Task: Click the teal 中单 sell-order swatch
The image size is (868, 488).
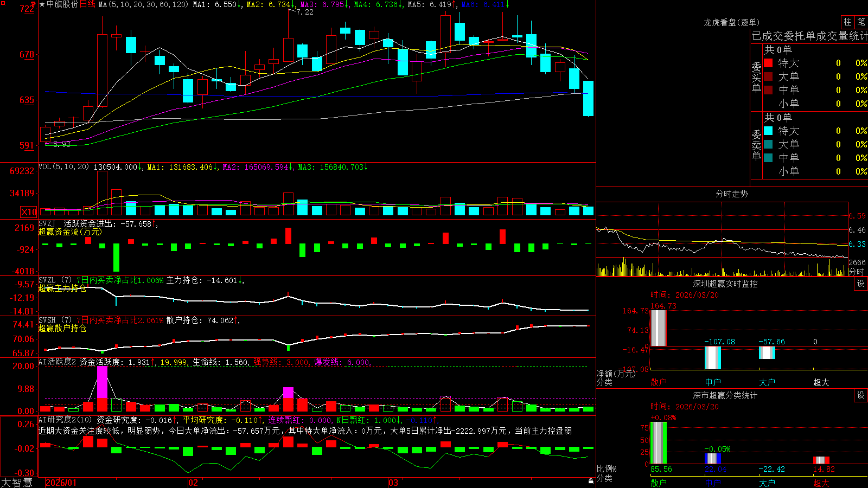Action: pyautogui.click(x=768, y=158)
